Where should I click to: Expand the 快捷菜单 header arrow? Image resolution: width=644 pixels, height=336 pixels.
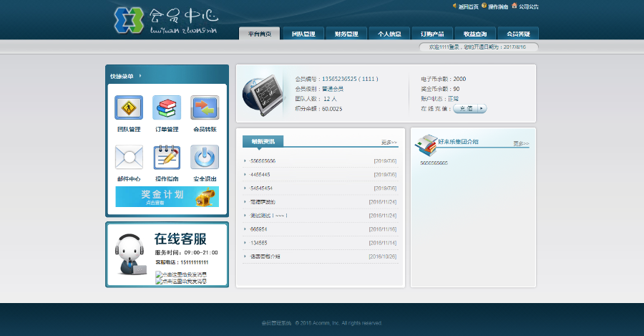140,75
